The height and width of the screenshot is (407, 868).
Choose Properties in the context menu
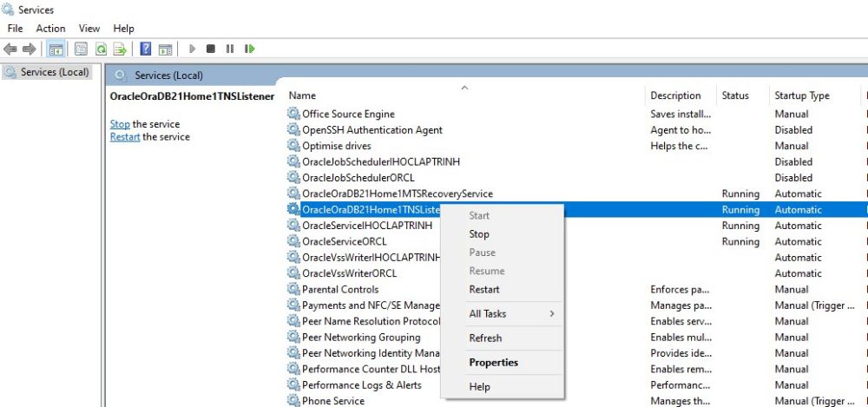point(502,362)
